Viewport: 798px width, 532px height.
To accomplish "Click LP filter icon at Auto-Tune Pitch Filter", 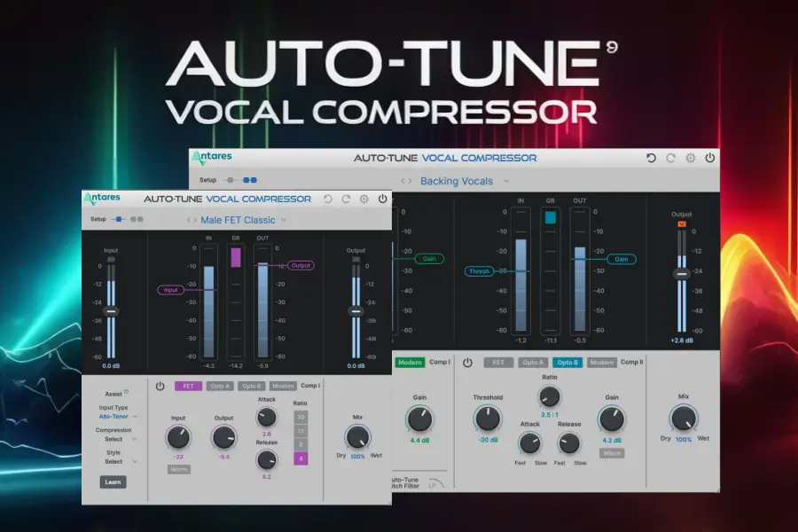I will (435, 483).
